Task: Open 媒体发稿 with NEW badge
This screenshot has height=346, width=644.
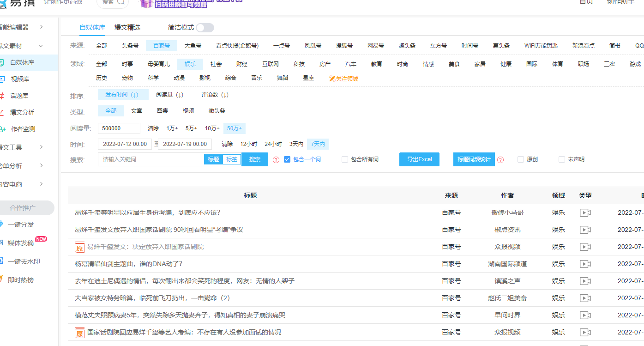Action: click(21, 243)
